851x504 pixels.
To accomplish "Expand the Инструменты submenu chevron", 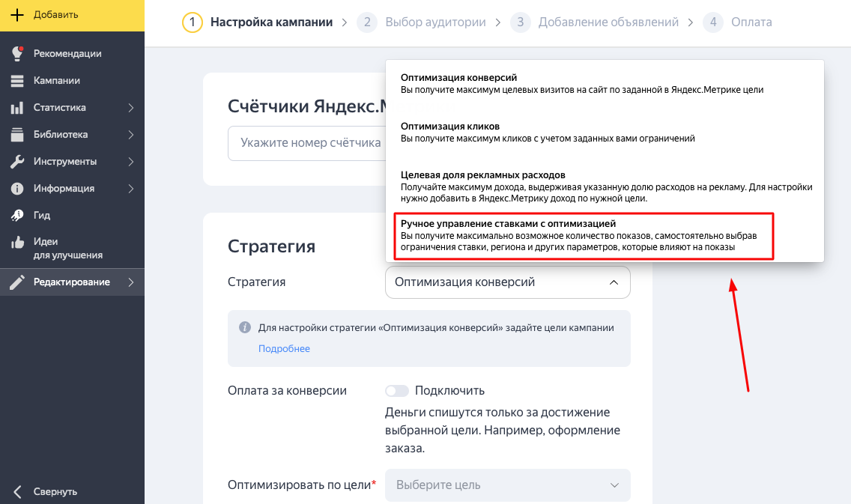I will 131,162.
